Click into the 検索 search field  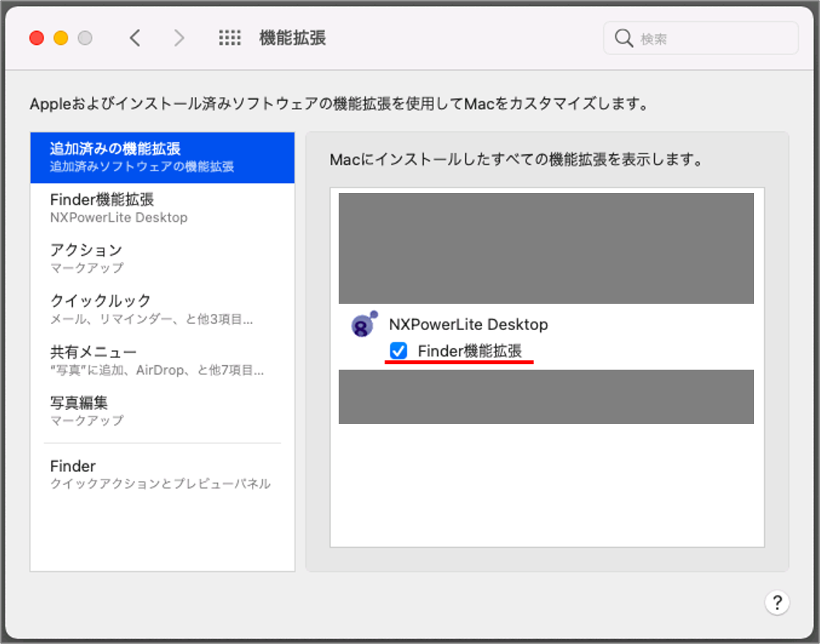(x=701, y=38)
